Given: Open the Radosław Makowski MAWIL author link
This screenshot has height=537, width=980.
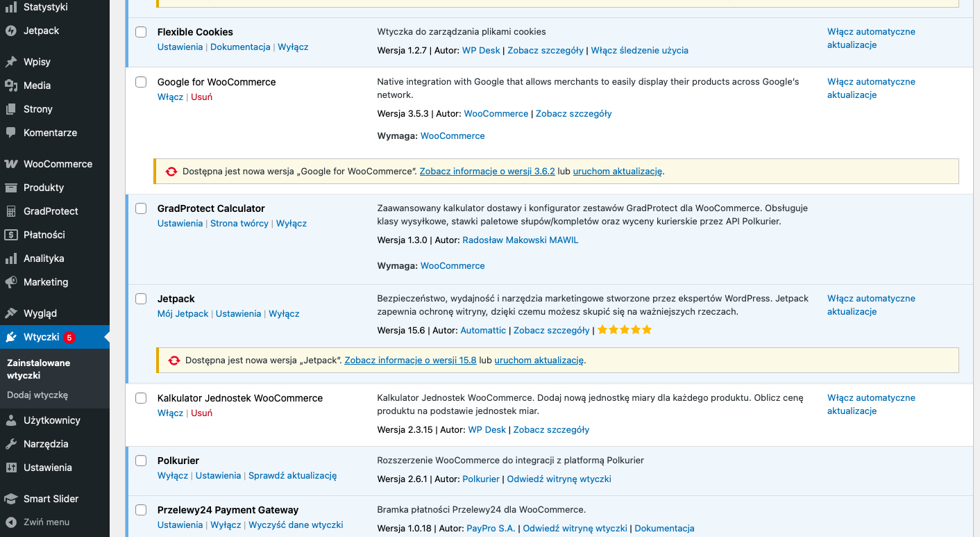Looking at the screenshot, I should [x=520, y=240].
